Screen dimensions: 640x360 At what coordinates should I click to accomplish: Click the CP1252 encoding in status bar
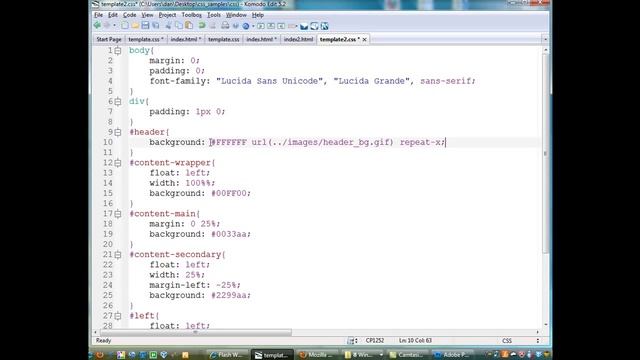375,340
